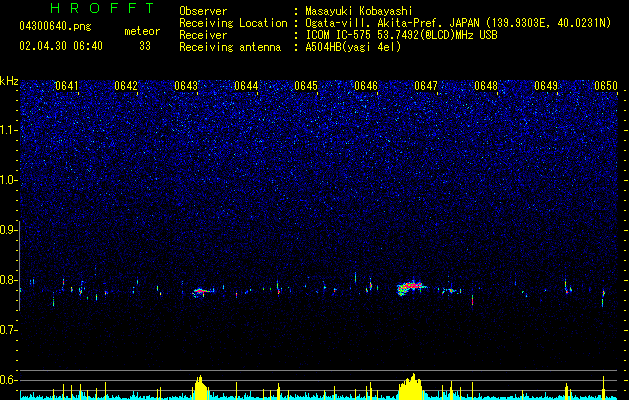
Task: Click the 0642 time marker
Action: [126, 86]
